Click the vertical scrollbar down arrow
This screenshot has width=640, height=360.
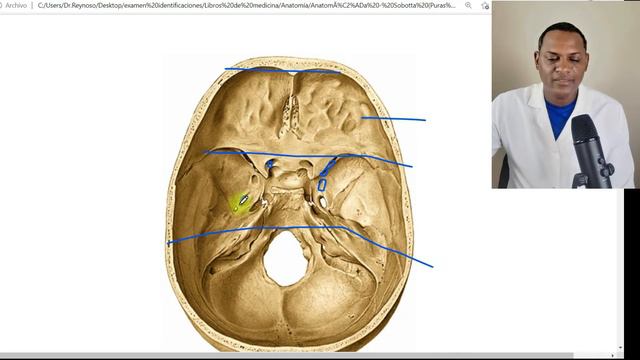(x=620, y=348)
